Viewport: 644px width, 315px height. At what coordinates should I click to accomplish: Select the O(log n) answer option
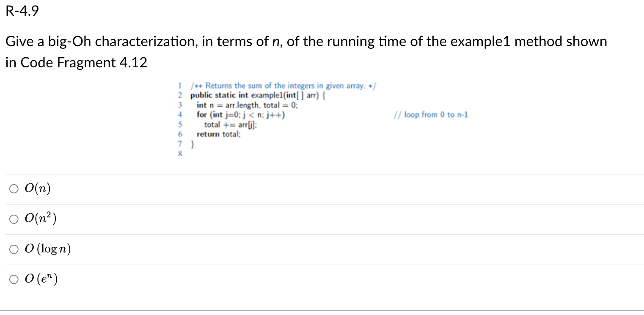14,249
